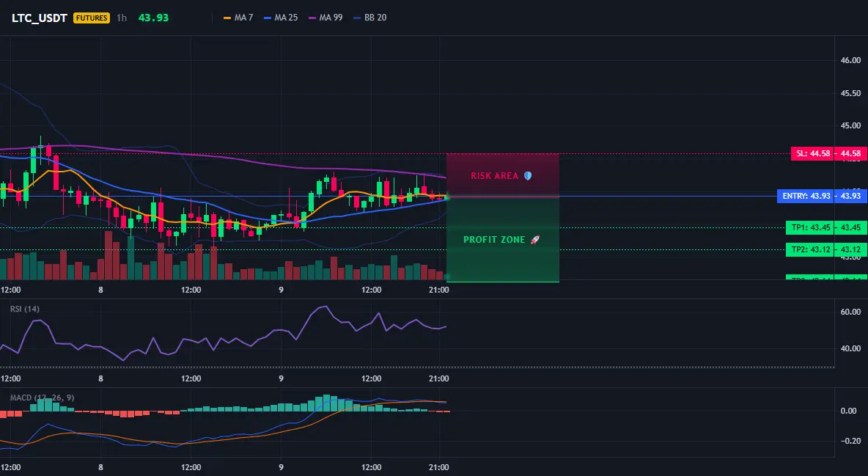Click the 45.00 price axis value
Viewport: 868px width, 476px height.
click(x=850, y=126)
